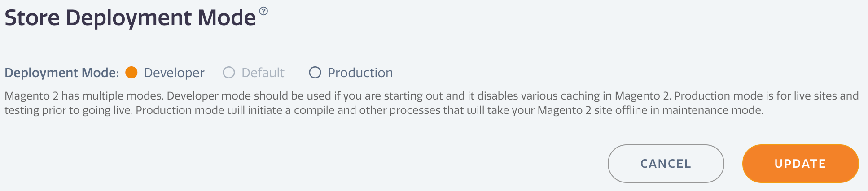The image size is (868, 191).
Task: Click the Store Deployment Mode heading
Action: (130, 18)
